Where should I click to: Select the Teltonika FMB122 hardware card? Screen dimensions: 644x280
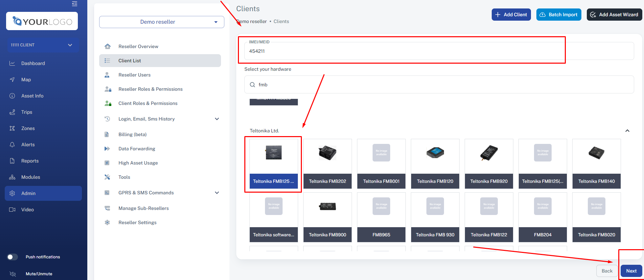[489, 217]
